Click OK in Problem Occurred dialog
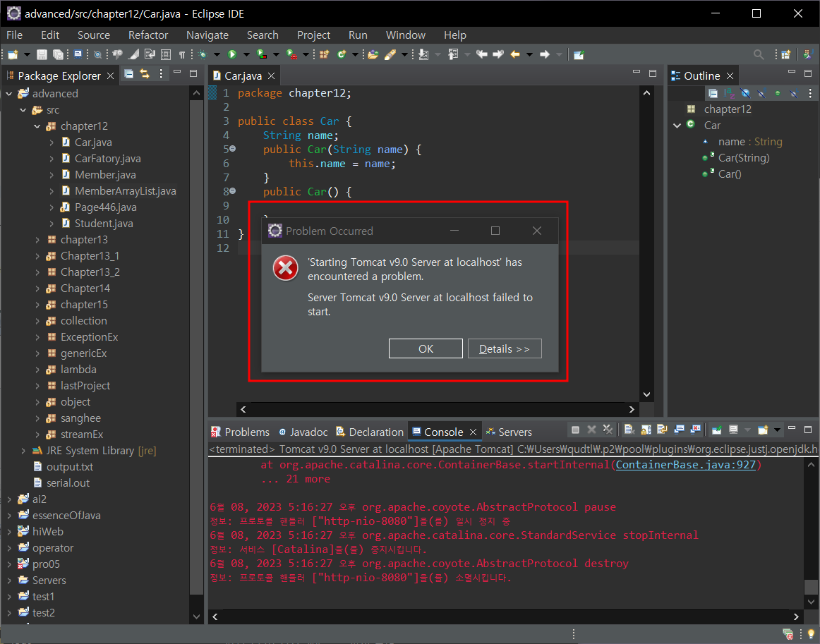The height and width of the screenshot is (644, 820). pyautogui.click(x=426, y=348)
